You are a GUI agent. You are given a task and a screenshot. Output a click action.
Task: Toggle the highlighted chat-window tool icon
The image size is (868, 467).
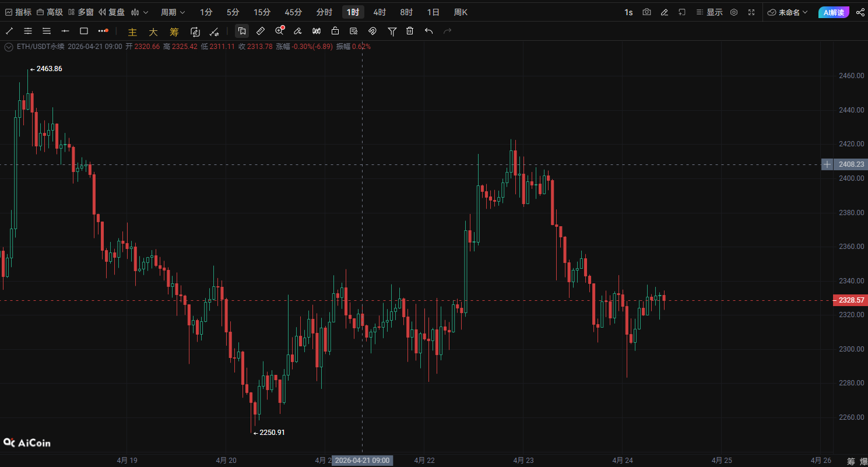(x=242, y=31)
